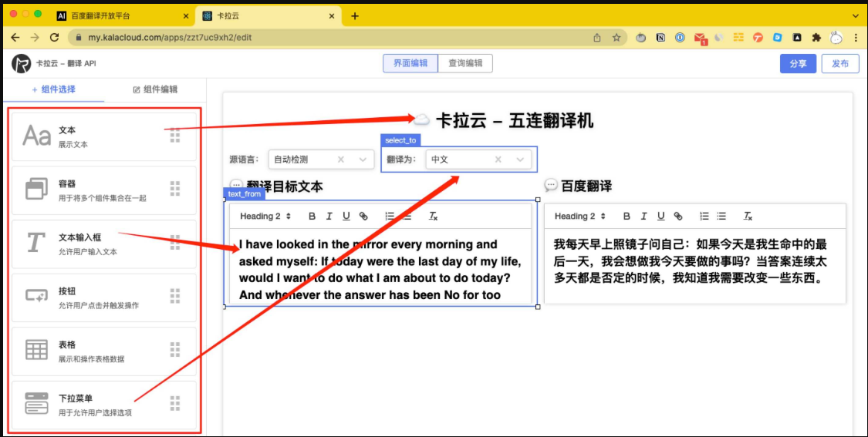Clear formatting in the text_from editor

click(x=433, y=217)
